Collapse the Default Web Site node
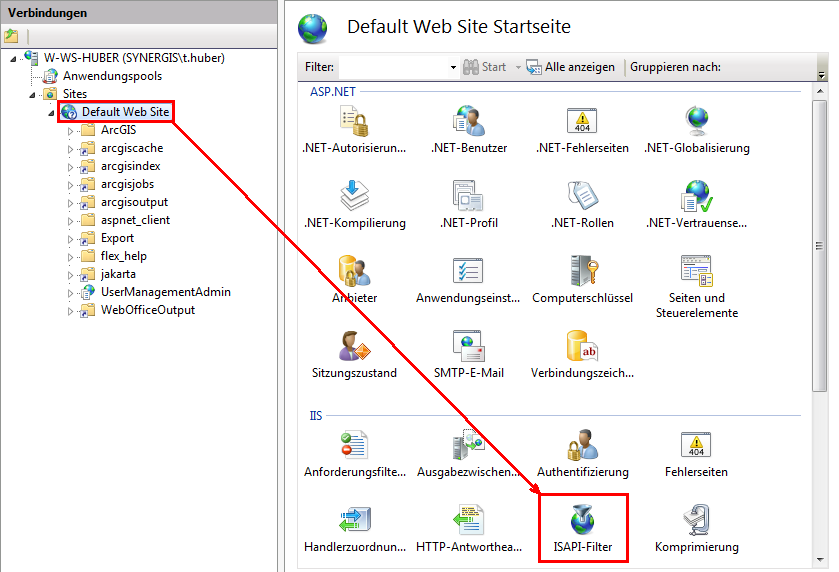The height and width of the screenshot is (572, 839). [x=51, y=113]
